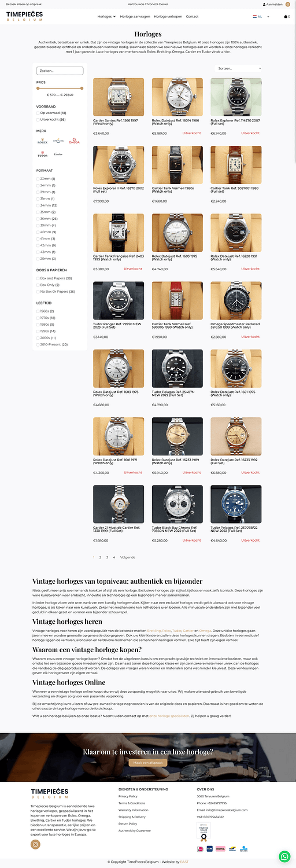
Task: Open the 'Sorteer...' dropdown
Action: click(x=238, y=68)
